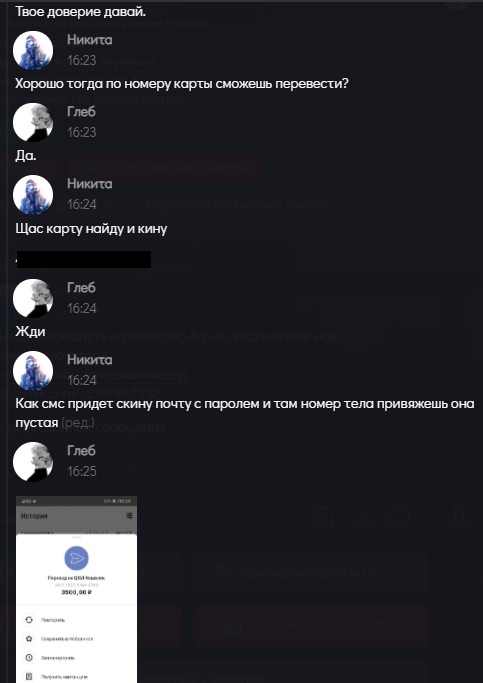Click the blue send-arrow icon in the transfer receipt

click(x=76, y=558)
